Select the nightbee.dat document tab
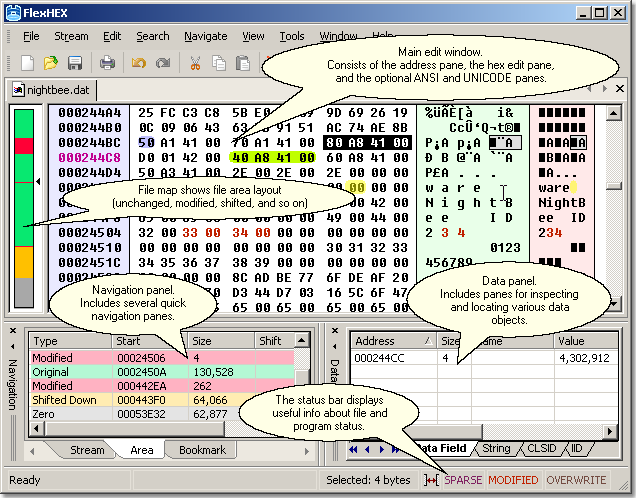Viewport: 636px width, 498px height. pos(52,90)
